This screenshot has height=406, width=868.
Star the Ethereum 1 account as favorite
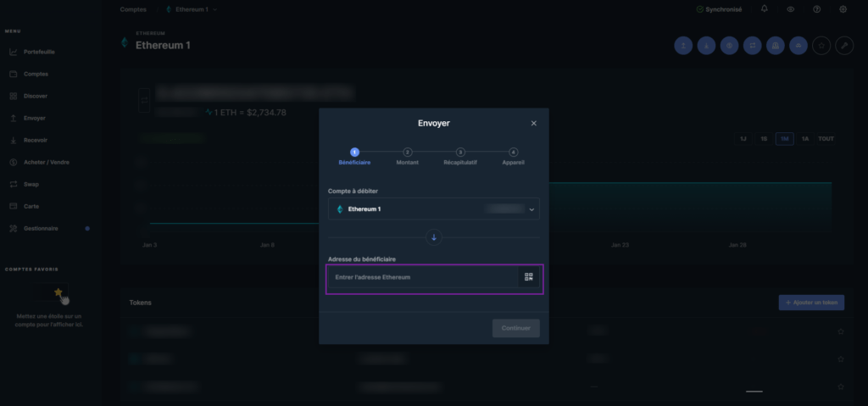821,46
